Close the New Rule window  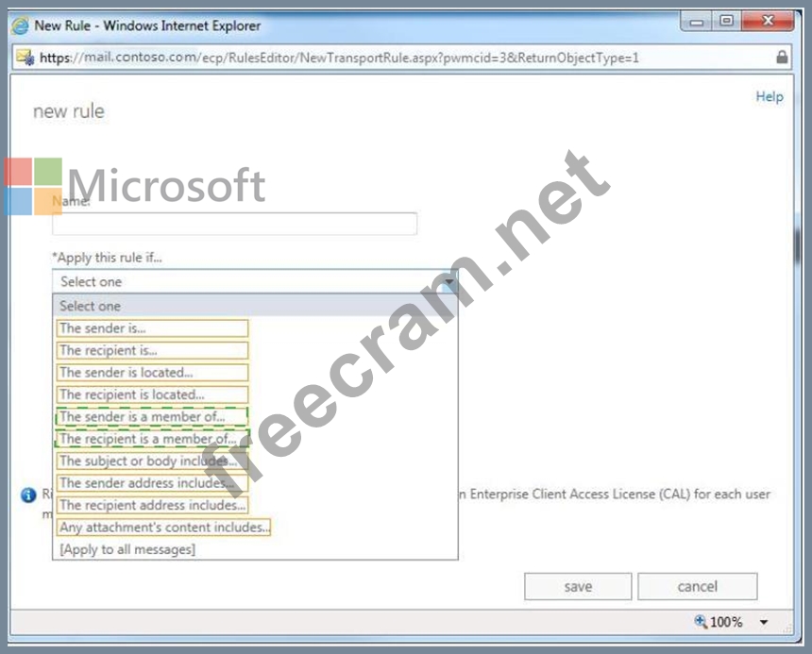click(768, 21)
